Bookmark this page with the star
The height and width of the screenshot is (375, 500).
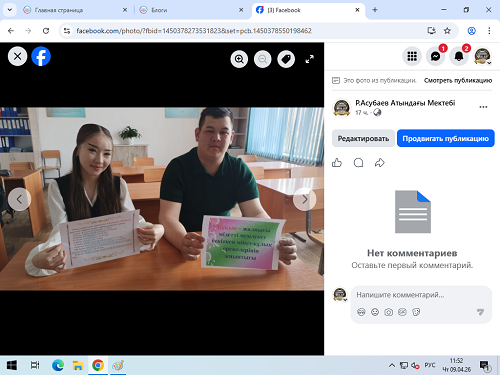coord(447,31)
